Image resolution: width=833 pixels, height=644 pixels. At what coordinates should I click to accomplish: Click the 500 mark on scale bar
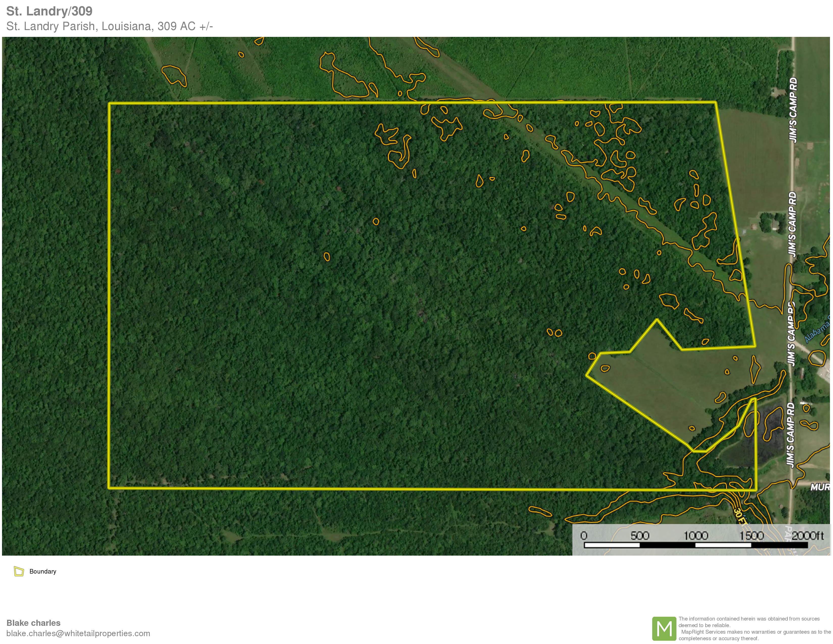coord(640,536)
